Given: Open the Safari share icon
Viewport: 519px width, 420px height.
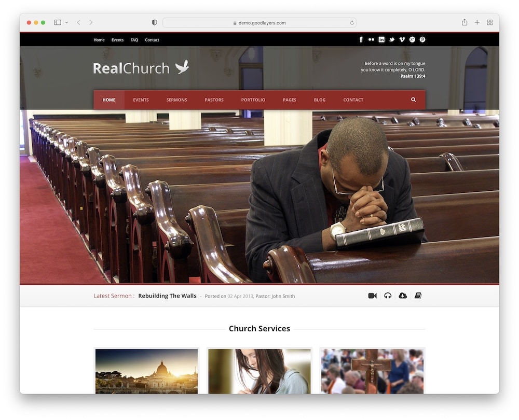Looking at the screenshot, I should click(465, 22).
